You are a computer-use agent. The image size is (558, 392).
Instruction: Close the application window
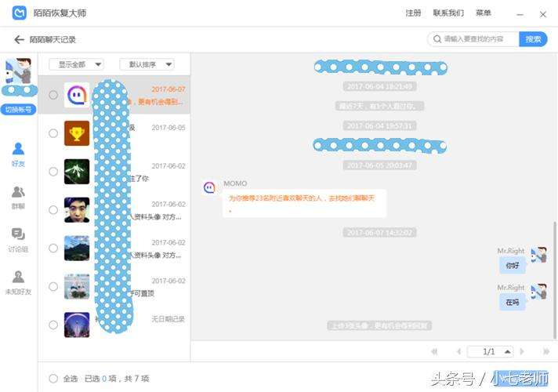[x=542, y=14]
